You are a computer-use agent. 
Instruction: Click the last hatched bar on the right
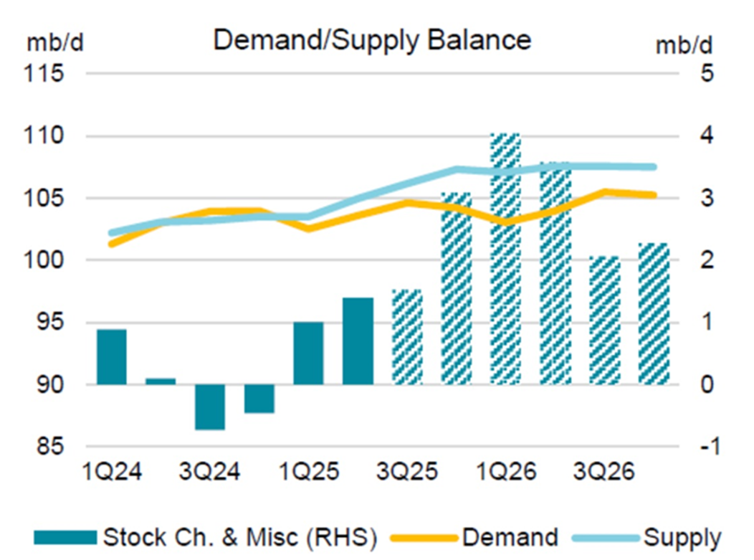coord(653,314)
